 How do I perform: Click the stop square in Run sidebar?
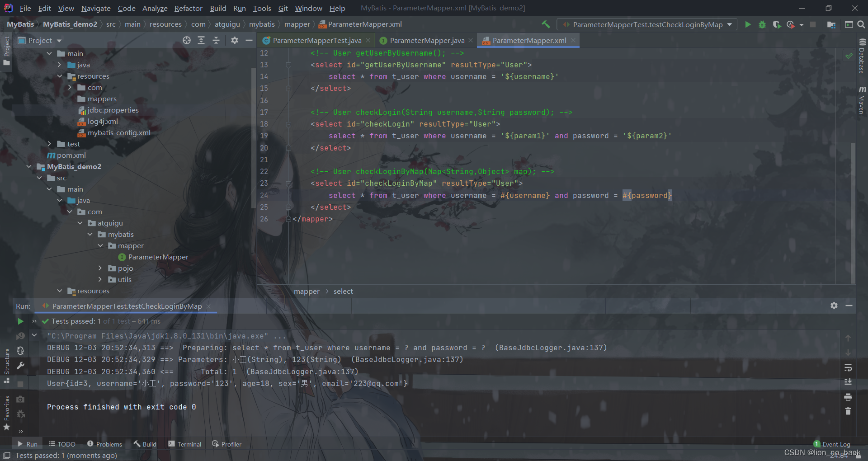pos(20,384)
